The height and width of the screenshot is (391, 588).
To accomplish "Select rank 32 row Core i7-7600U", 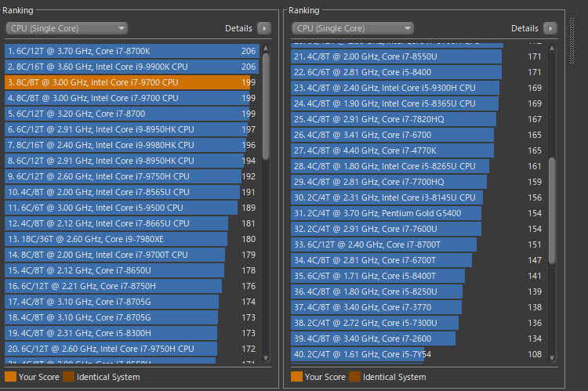I will [x=418, y=229].
